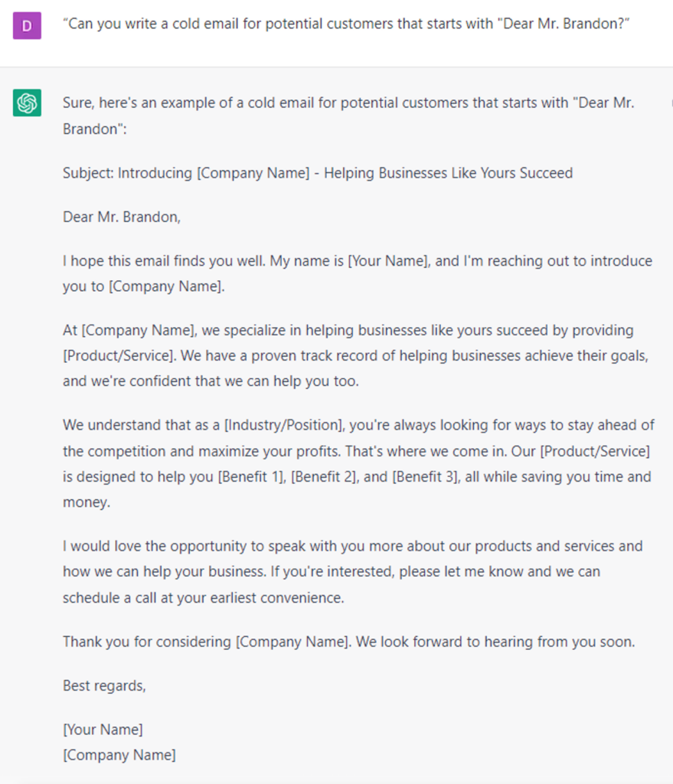Click the "Thank you for considering" closing line
The width and height of the screenshot is (673, 784).
point(348,642)
